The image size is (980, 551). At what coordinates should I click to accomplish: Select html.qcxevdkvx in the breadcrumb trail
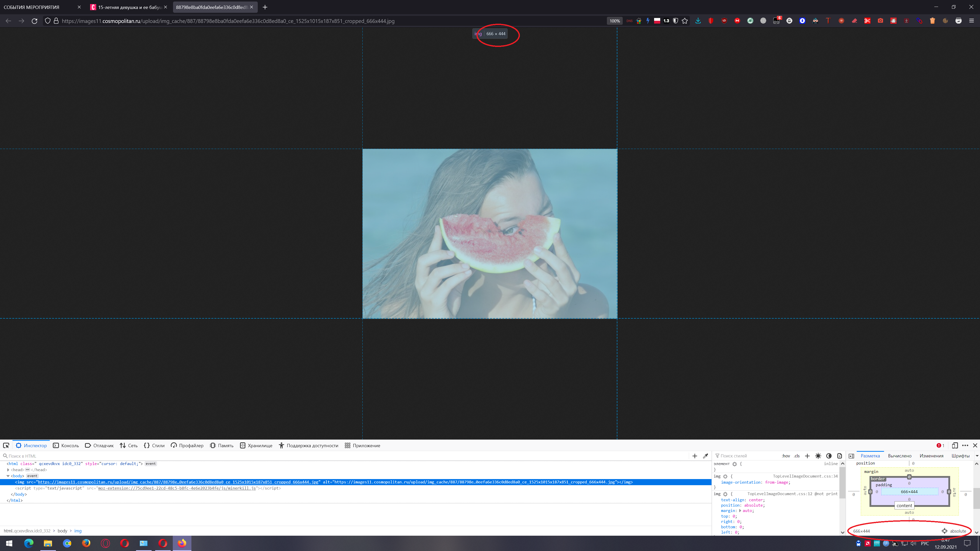coord(27,531)
